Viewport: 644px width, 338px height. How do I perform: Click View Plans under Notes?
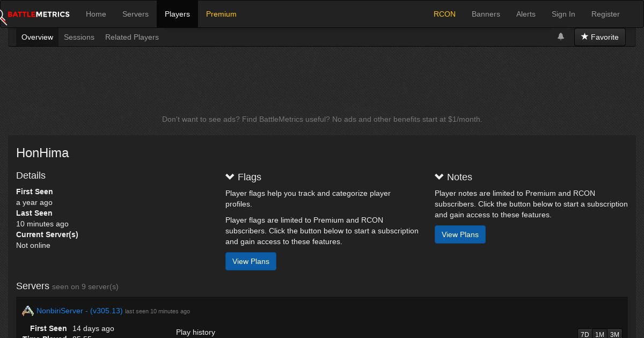pos(460,234)
